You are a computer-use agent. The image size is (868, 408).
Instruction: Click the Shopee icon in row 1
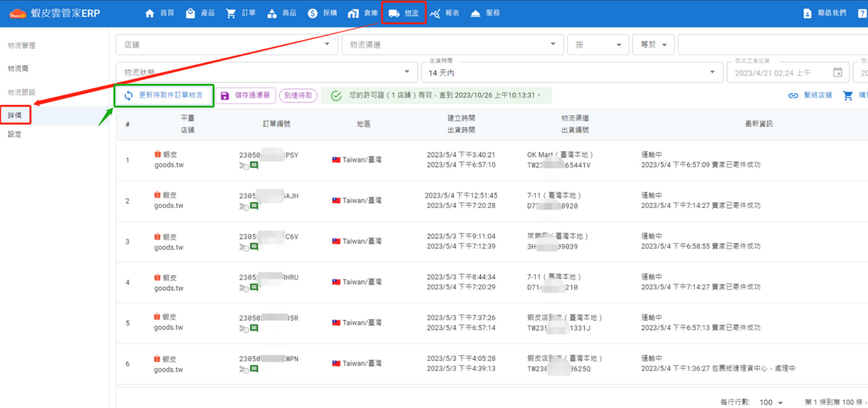[157, 154]
